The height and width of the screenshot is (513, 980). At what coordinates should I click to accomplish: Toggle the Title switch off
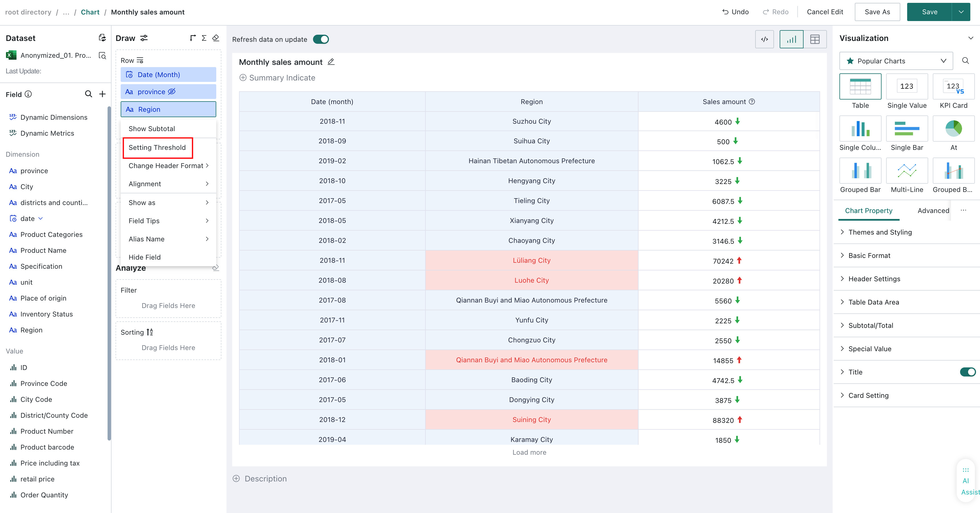pyautogui.click(x=967, y=372)
